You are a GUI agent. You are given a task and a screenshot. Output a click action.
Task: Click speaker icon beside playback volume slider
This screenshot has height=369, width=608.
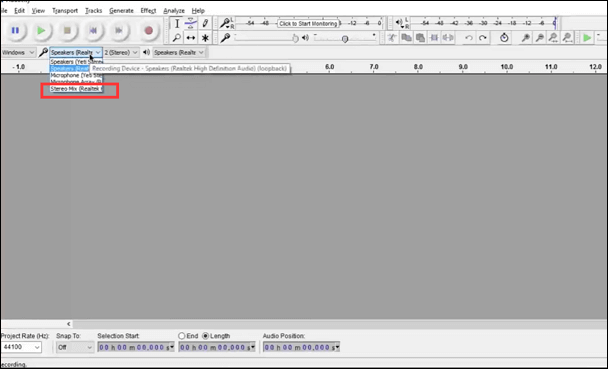(306, 38)
